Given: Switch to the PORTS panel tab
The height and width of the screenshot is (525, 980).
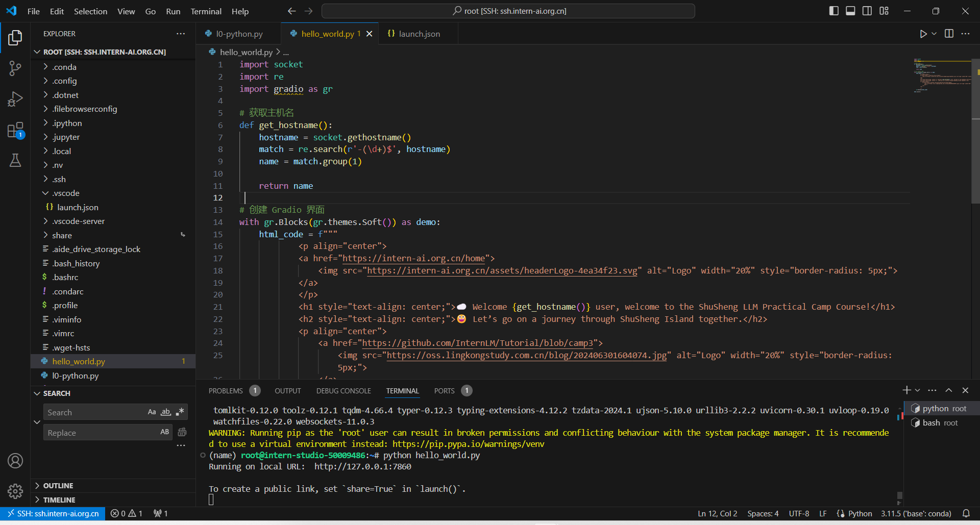Looking at the screenshot, I should click(444, 391).
